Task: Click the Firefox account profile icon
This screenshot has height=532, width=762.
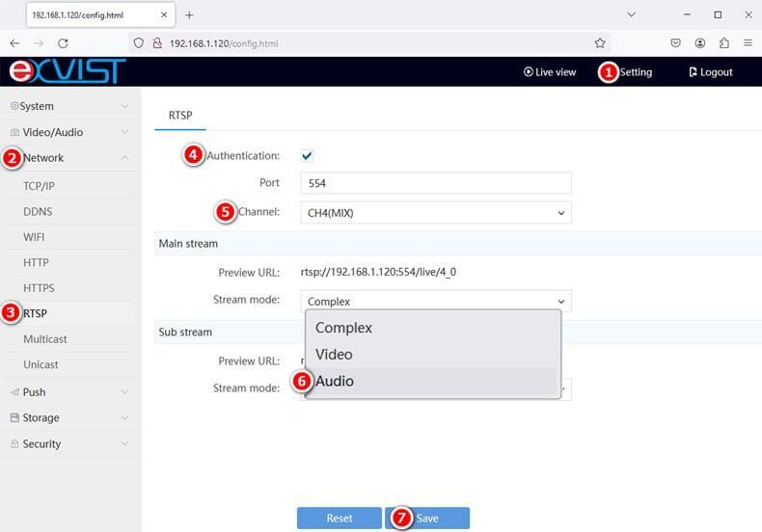Action: (699, 43)
